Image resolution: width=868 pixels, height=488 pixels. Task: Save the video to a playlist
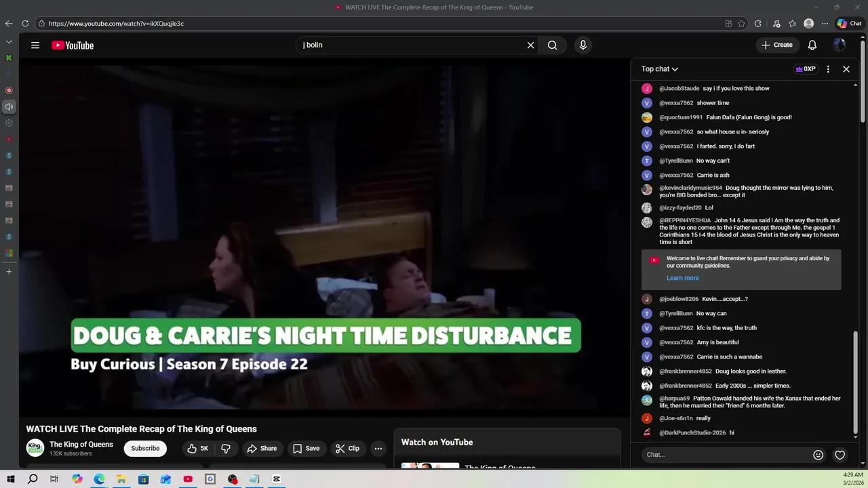pos(306,448)
